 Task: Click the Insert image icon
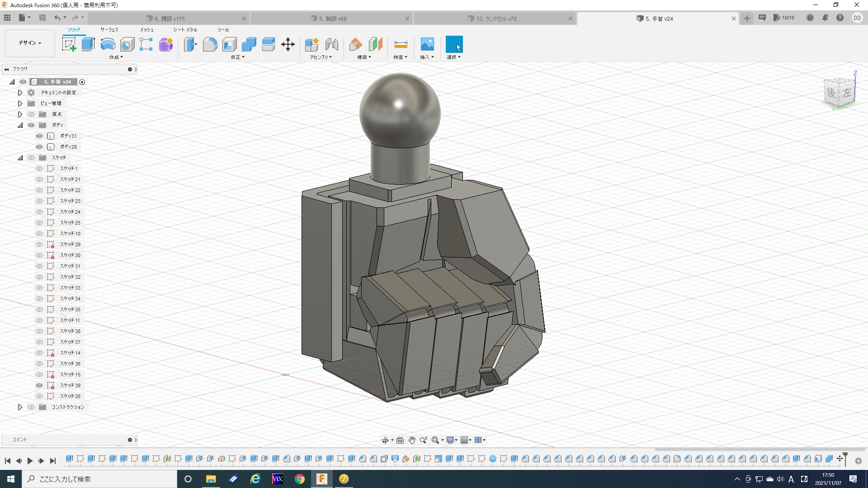(427, 44)
